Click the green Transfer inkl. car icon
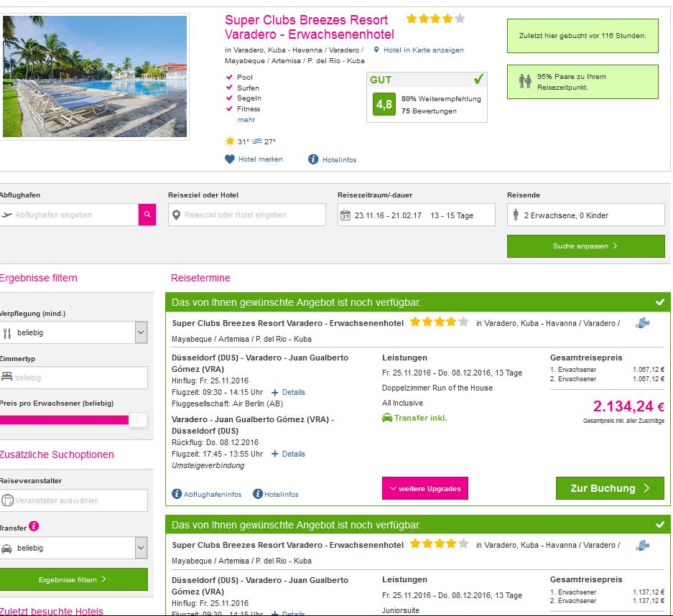This screenshot has width=673, height=616. point(387,418)
